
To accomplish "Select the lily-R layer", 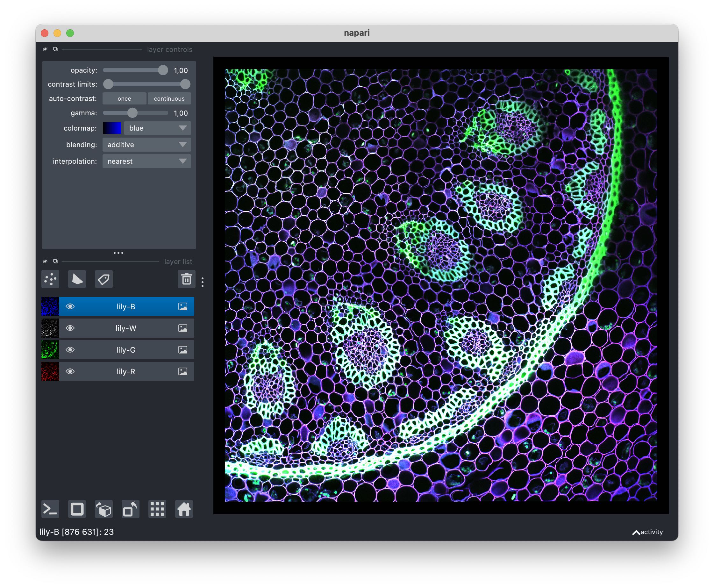I will tap(126, 372).
